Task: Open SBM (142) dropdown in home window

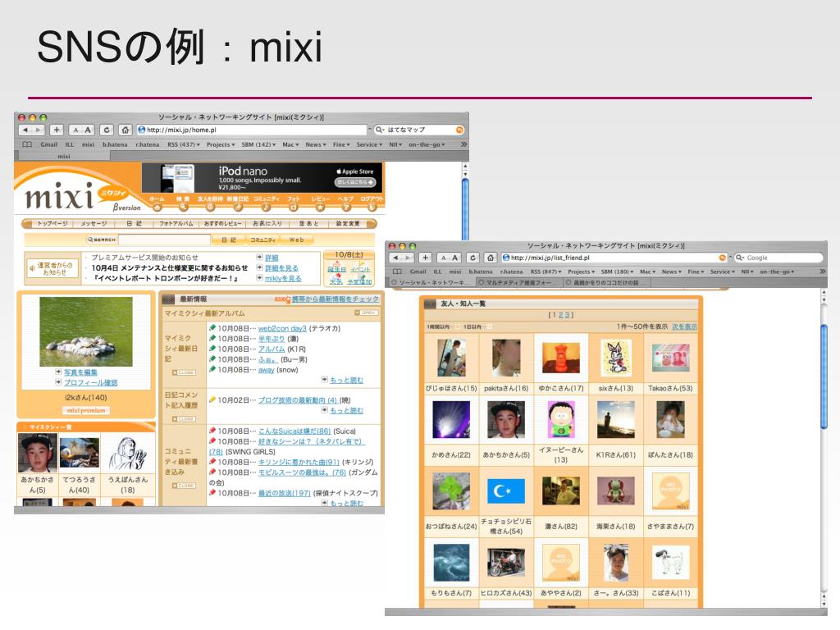Action: (258, 144)
